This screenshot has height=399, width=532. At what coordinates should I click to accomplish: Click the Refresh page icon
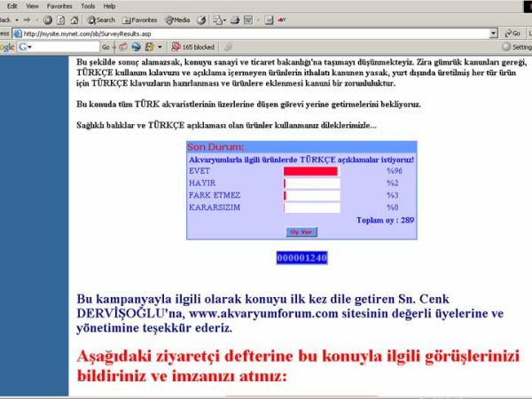click(x=60, y=20)
